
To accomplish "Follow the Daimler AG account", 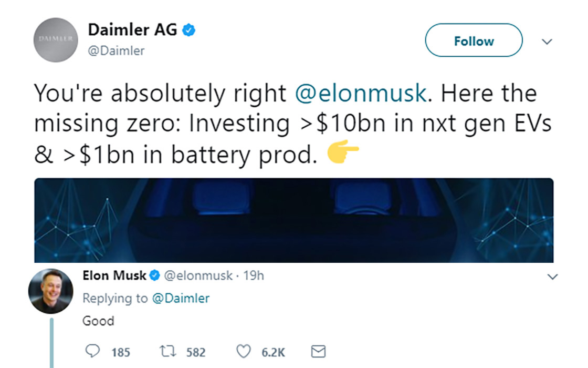I will click(474, 41).
